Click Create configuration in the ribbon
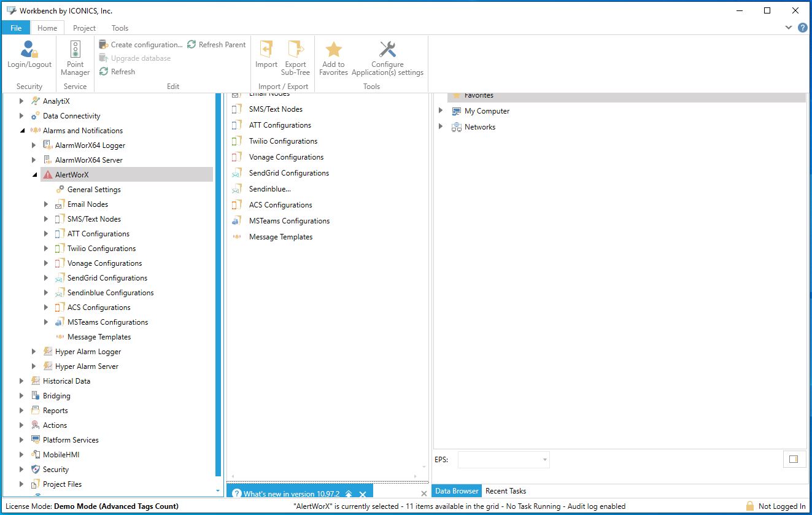 (141, 45)
